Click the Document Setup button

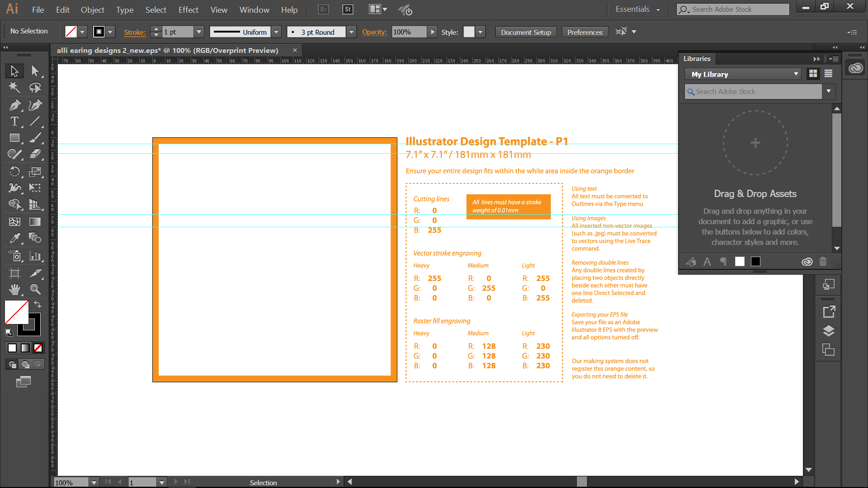(526, 32)
